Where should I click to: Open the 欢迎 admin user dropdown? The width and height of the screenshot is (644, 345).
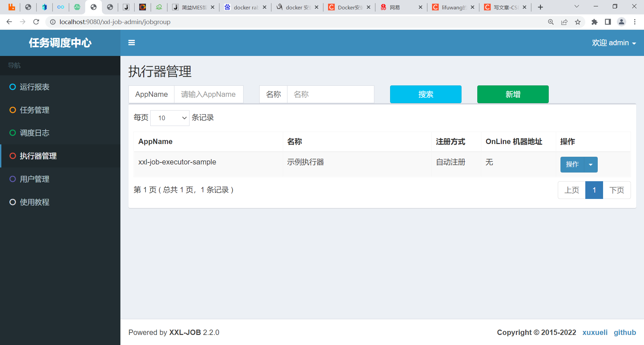click(614, 43)
